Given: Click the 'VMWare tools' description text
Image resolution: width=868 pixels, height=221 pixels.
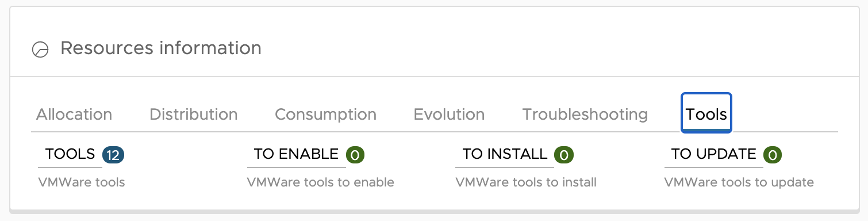Looking at the screenshot, I should (x=82, y=182).
